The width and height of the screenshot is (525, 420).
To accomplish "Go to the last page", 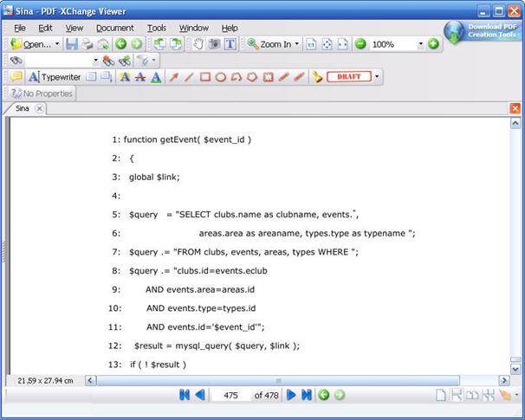I will [307, 395].
